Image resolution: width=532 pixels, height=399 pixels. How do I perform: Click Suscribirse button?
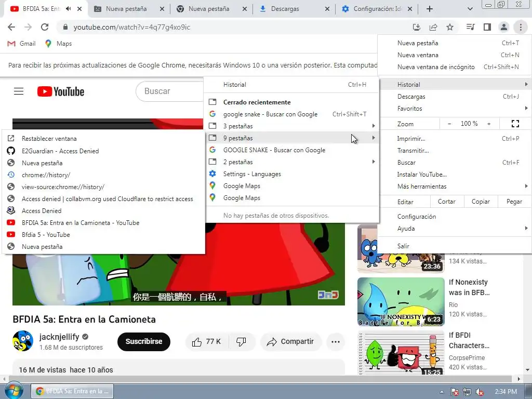tap(144, 341)
